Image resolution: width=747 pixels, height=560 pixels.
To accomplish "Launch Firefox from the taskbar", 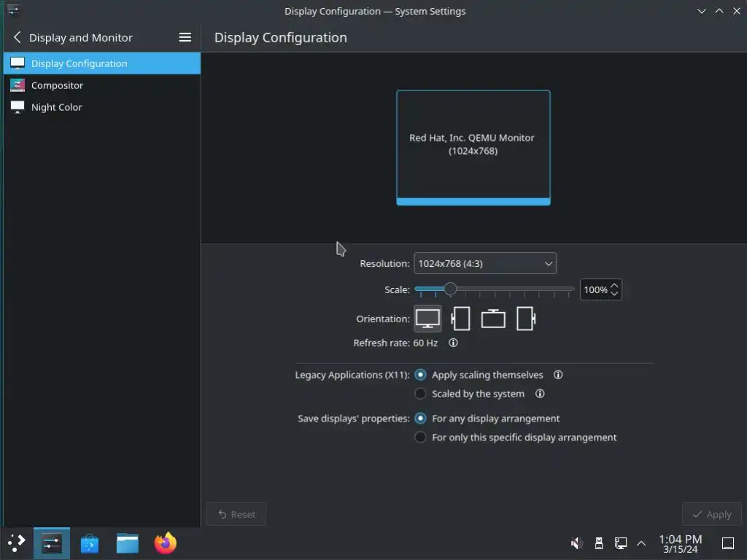I will point(166,543).
